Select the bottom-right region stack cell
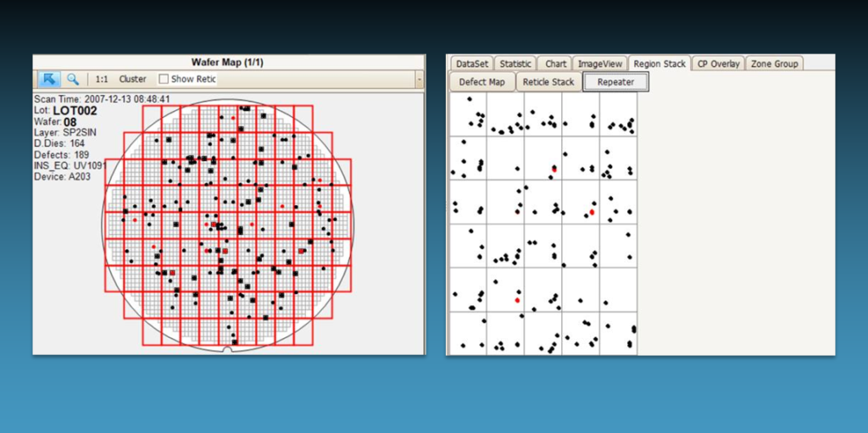 point(618,333)
